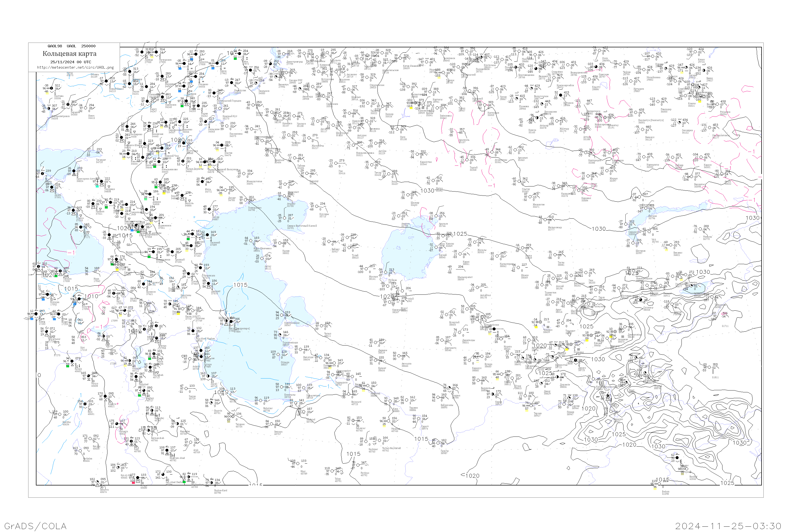This screenshot has height=532, width=798.
Task: Click the 25/11/2024 00 UTC date label
Action: coord(70,62)
